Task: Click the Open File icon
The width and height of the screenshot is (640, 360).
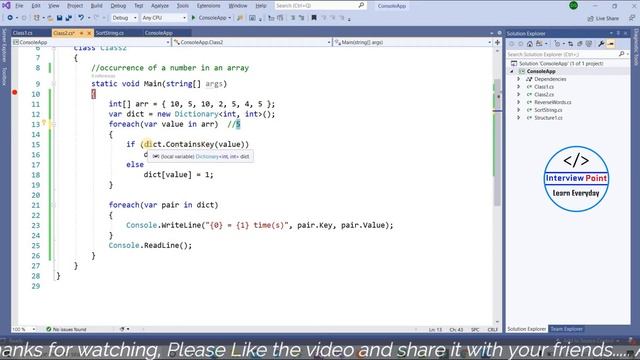Action: point(50,18)
